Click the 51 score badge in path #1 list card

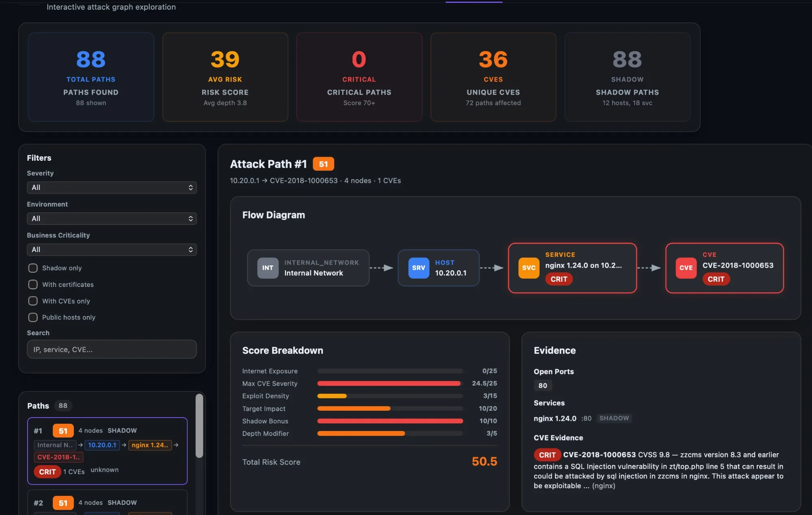click(x=63, y=431)
